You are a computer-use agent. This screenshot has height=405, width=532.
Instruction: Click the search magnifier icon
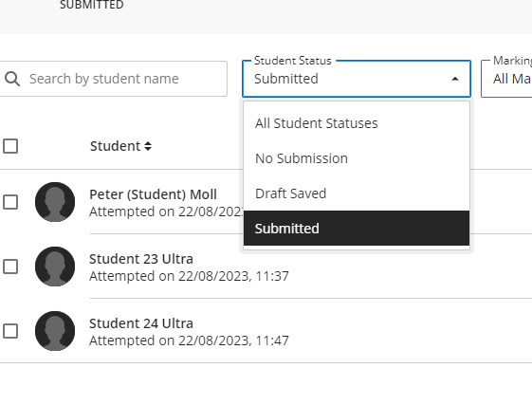click(12, 79)
